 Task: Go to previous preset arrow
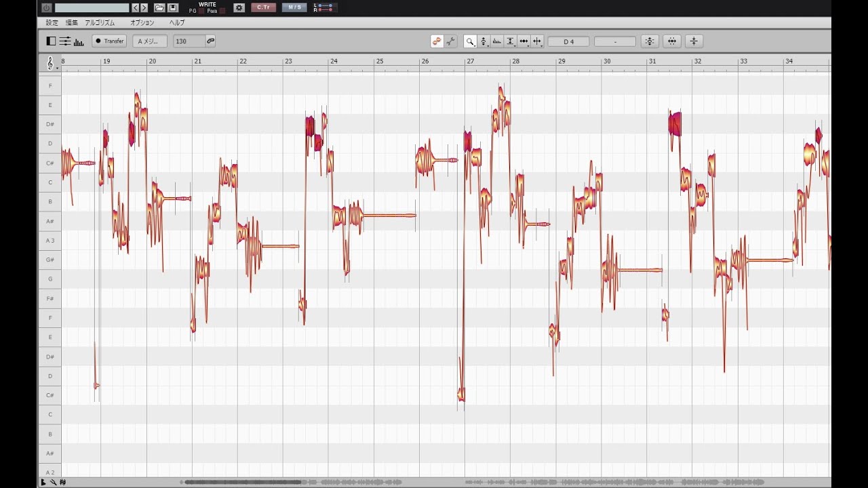pos(136,7)
